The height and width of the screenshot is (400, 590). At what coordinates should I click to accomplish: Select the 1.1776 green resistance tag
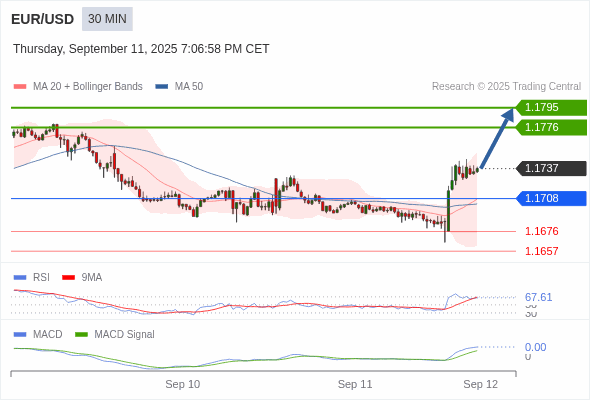pyautogui.click(x=551, y=127)
